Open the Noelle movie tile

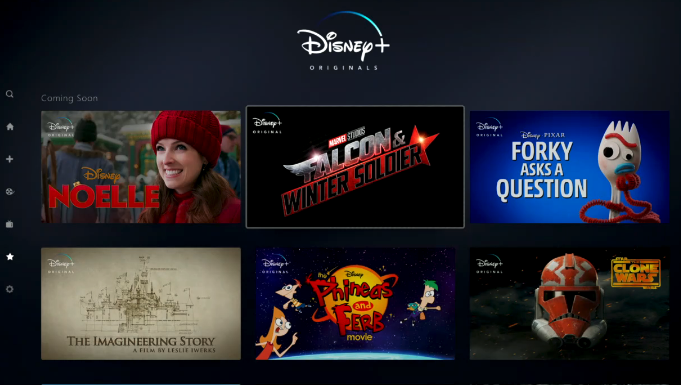141,167
